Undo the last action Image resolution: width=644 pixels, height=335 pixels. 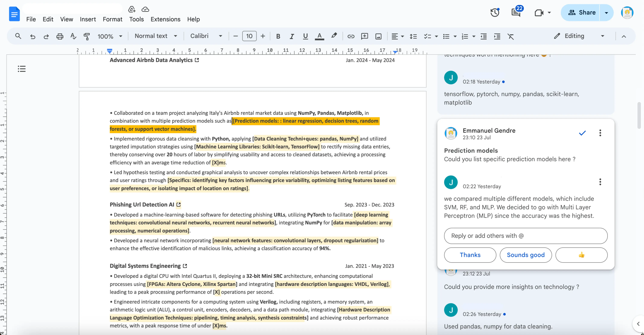[33, 37]
